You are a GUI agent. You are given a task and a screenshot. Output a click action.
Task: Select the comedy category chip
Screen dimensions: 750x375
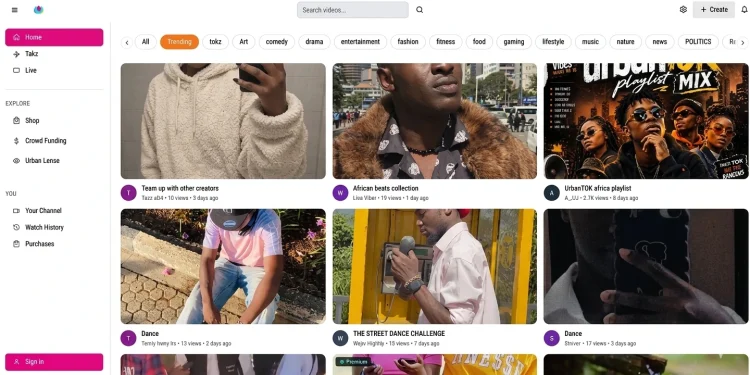tap(277, 42)
